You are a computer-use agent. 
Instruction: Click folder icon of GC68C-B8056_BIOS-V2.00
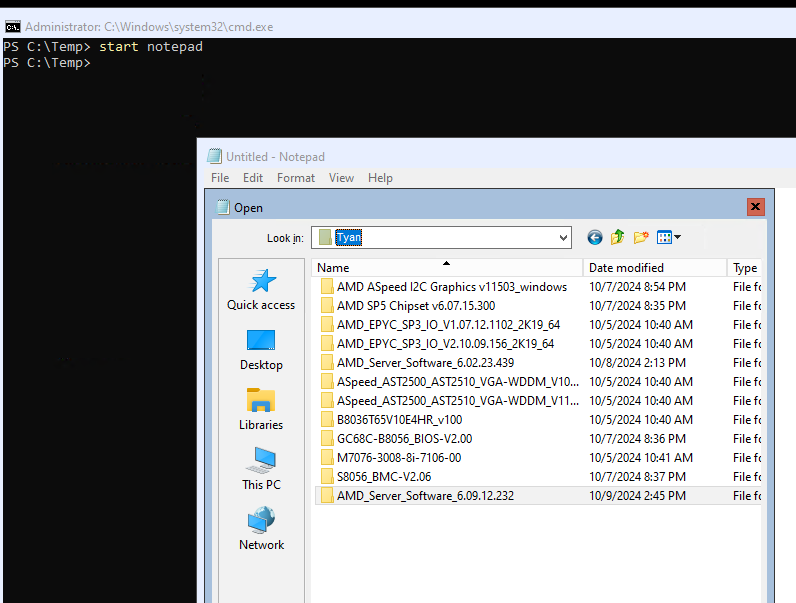[x=327, y=439]
